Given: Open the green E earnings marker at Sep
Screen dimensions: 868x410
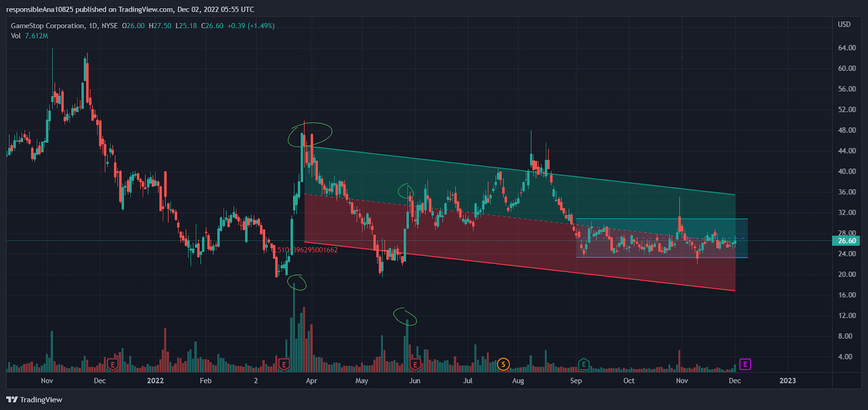Looking at the screenshot, I should pos(584,364).
